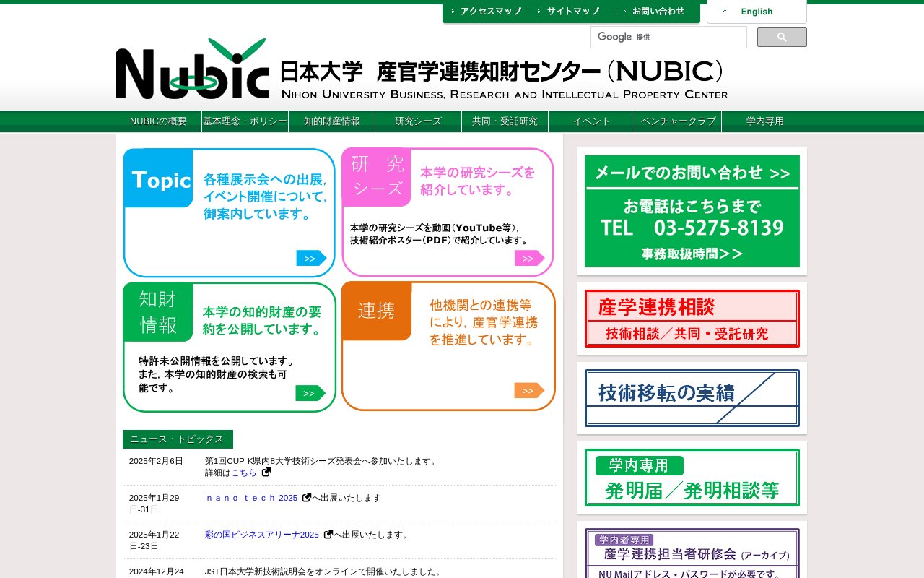
Task: Click external link icon after nano tech 2025
Action: (x=307, y=498)
